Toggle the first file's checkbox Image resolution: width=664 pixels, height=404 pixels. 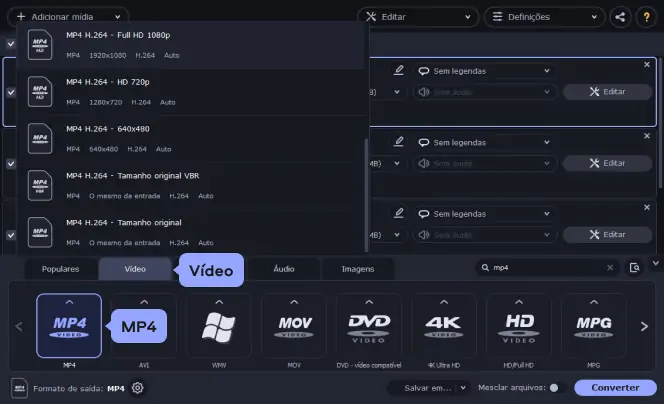pos(11,92)
